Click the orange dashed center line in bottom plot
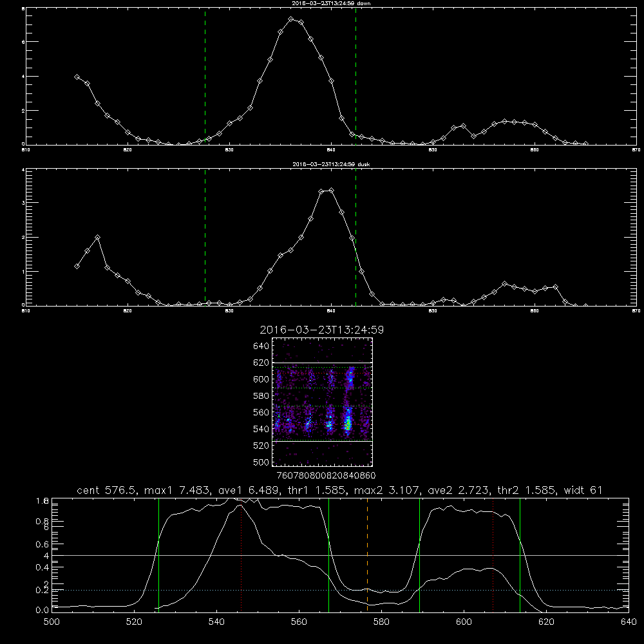644x644 pixels. (367, 555)
